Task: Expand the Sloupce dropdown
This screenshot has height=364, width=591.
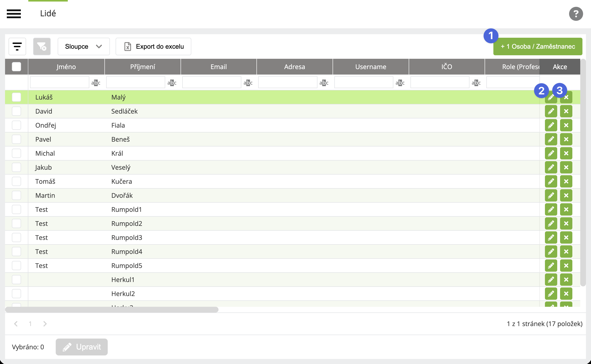Action: 84,46
